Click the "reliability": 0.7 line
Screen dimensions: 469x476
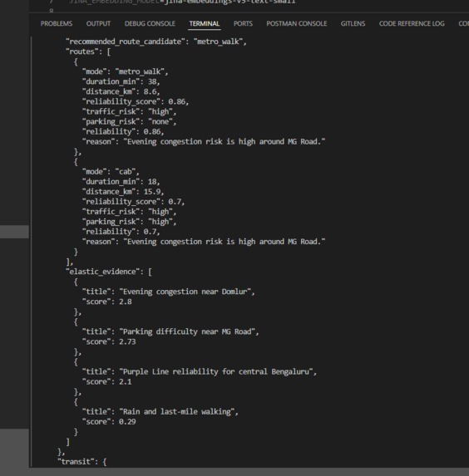tap(121, 232)
